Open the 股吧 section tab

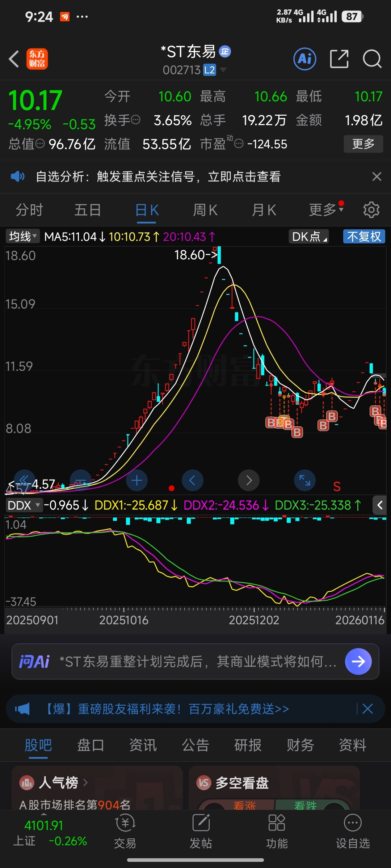[38, 746]
